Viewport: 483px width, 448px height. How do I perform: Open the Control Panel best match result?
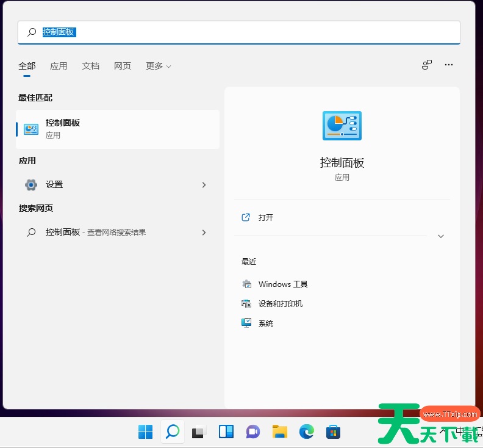tap(117, 129)
